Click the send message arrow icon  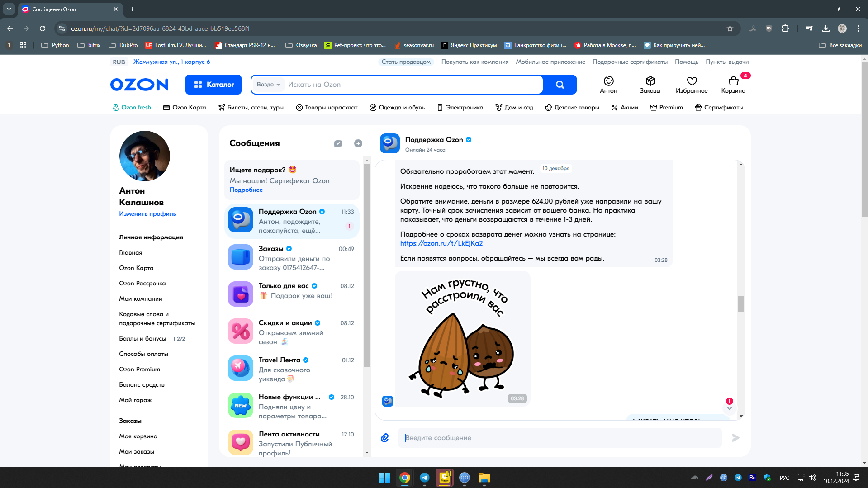click(735, 438)
